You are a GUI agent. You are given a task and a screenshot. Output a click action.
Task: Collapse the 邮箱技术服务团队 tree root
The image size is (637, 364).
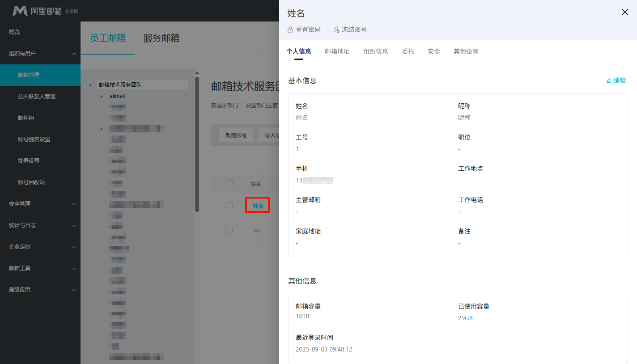click(x=90, y=85)
